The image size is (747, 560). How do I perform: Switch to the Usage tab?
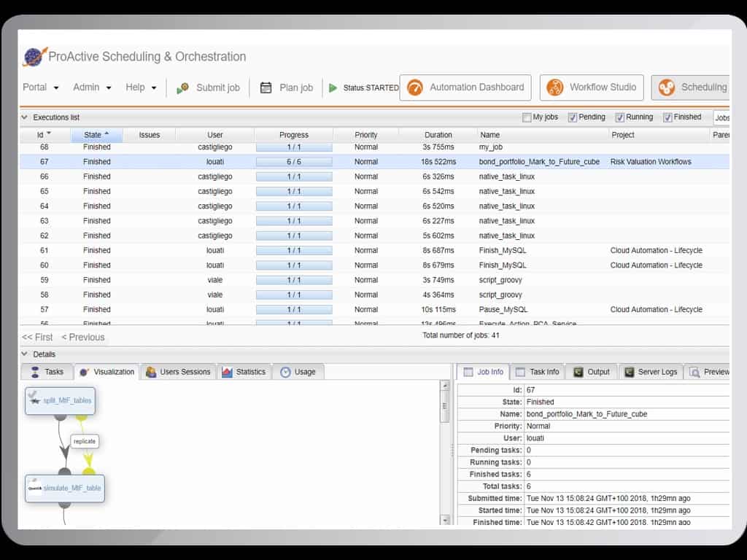click(x=298, y=372)
